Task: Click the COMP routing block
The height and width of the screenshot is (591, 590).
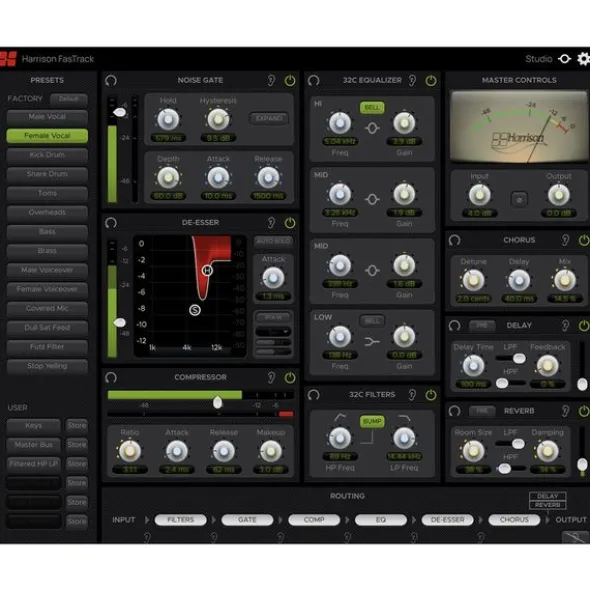Action: tap(314, 520)
